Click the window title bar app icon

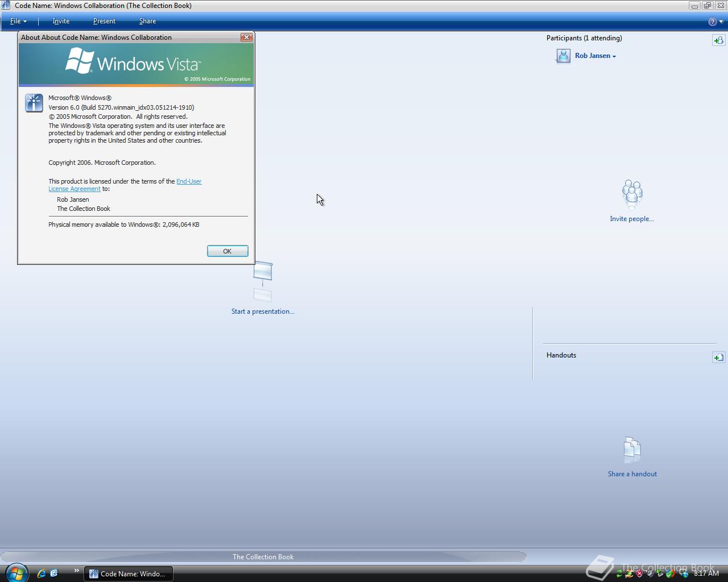6,6
